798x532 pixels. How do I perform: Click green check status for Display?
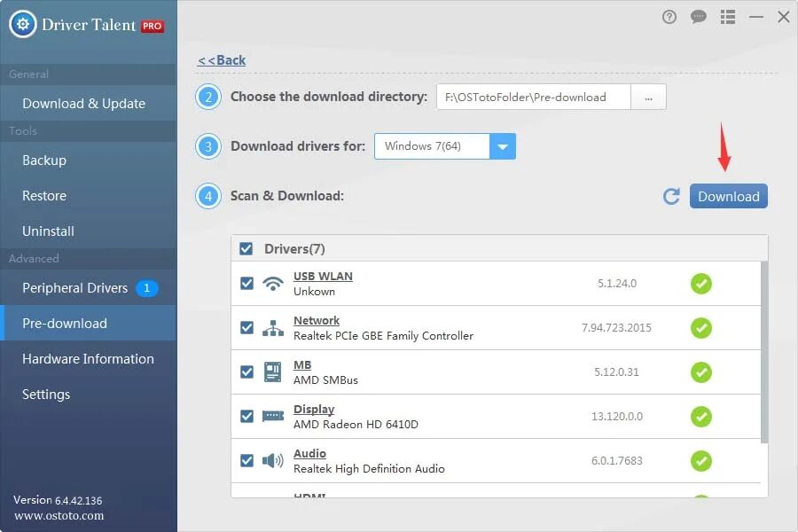(x=700, y=417)
